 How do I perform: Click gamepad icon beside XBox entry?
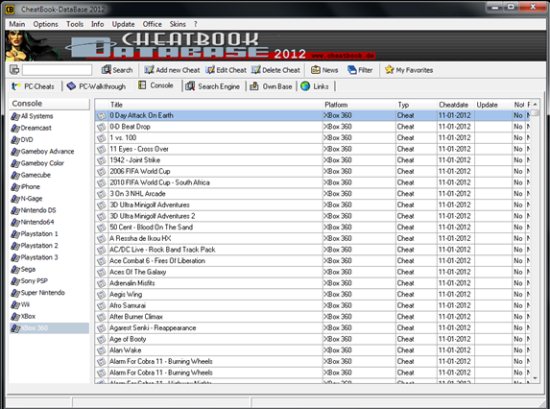pos(15,316)
